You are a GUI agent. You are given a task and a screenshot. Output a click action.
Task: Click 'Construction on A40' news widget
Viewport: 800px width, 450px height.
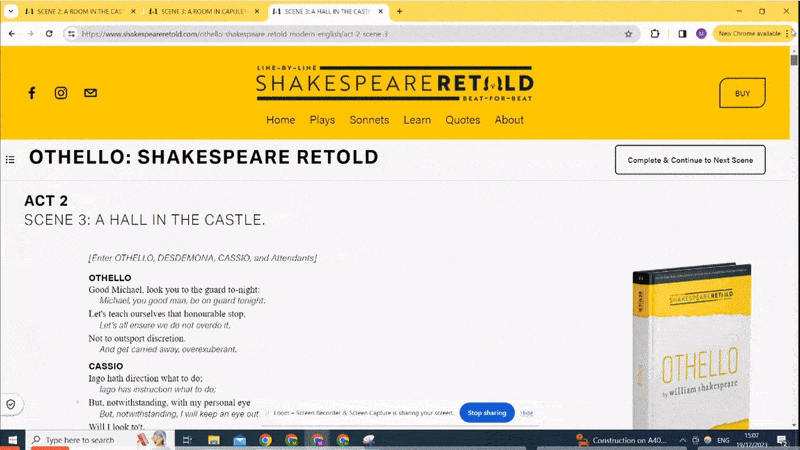click(x=621, y=440)
